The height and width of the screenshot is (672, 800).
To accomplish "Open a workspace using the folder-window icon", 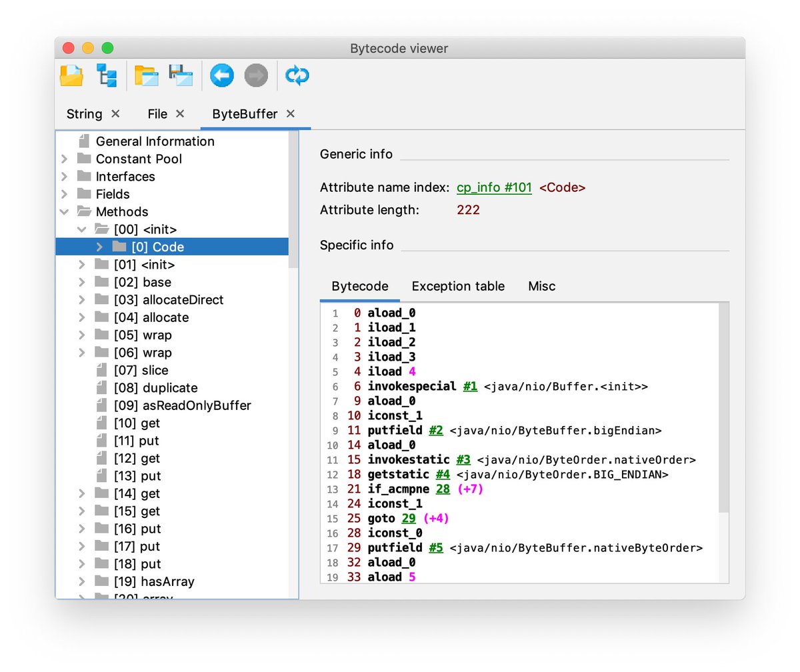I will tap(147, 75).
